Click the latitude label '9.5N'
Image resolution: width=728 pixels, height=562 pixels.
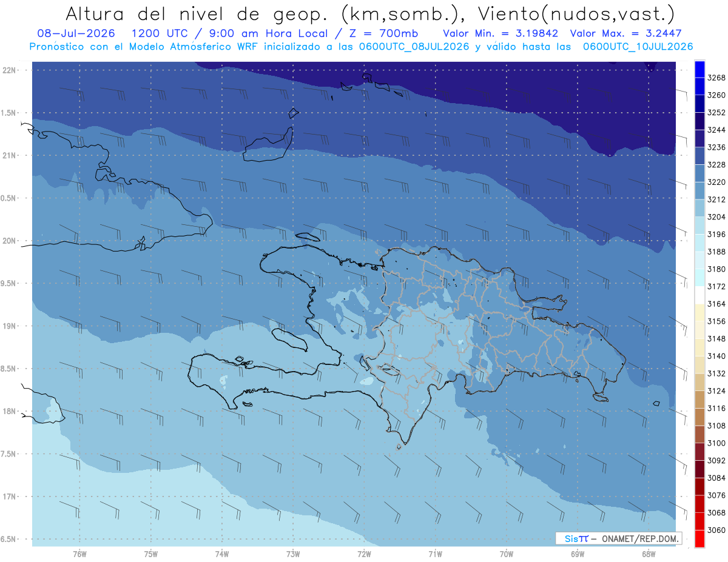[9, 284]
